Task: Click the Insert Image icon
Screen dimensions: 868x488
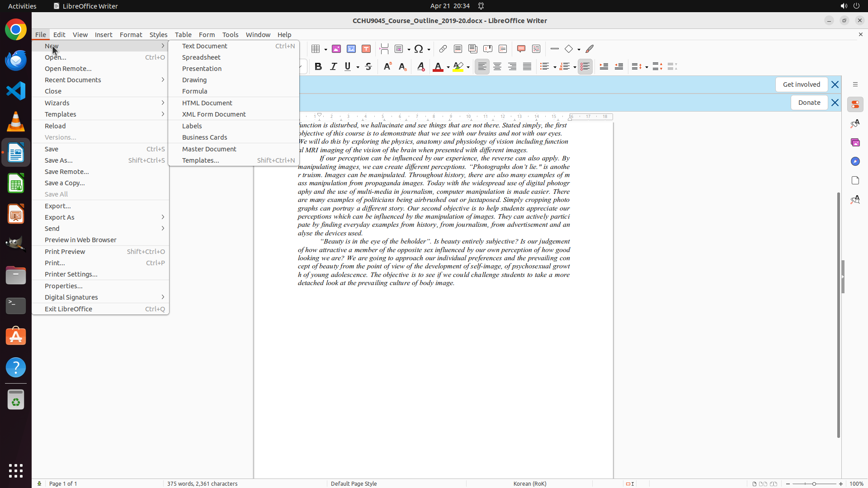Action: [x=336, y=49]
